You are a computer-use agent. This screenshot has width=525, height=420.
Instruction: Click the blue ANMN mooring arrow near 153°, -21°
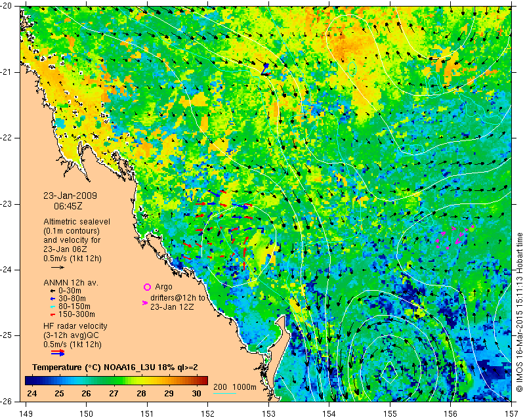click(x=265, y=70)
